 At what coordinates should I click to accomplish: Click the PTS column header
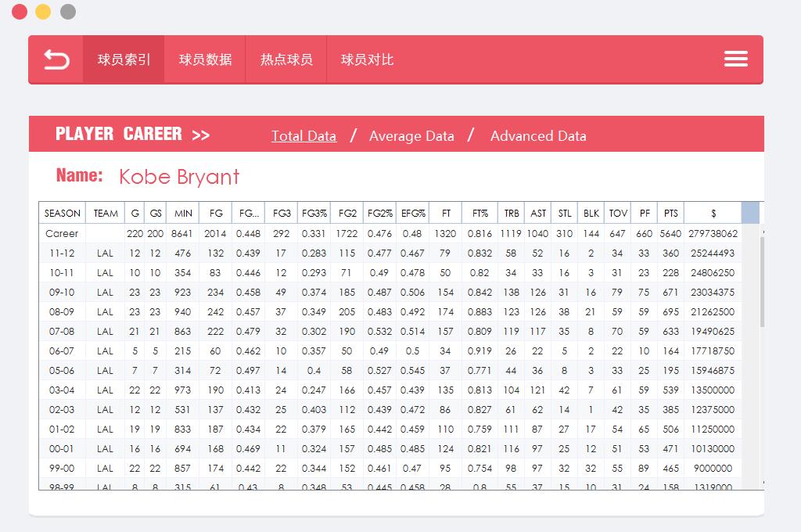point(670,213)
